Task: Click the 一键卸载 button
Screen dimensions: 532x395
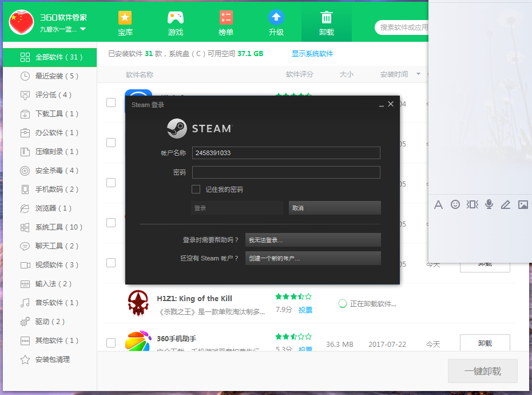Action: (x=482, y=371)
